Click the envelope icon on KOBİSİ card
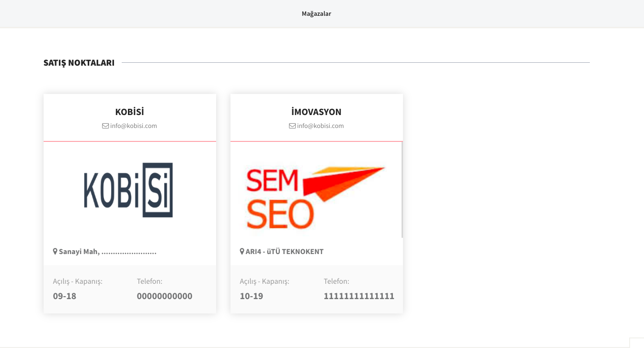The image size is (644, 348). 105,126
